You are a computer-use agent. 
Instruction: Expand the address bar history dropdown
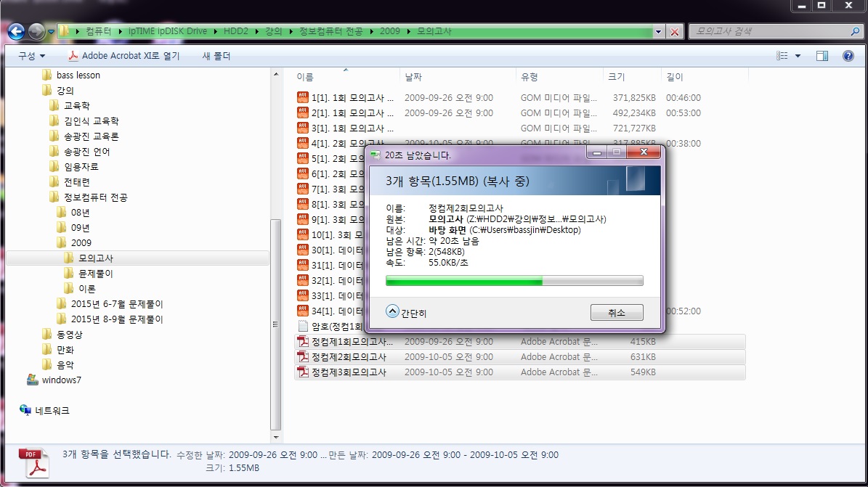658,31
